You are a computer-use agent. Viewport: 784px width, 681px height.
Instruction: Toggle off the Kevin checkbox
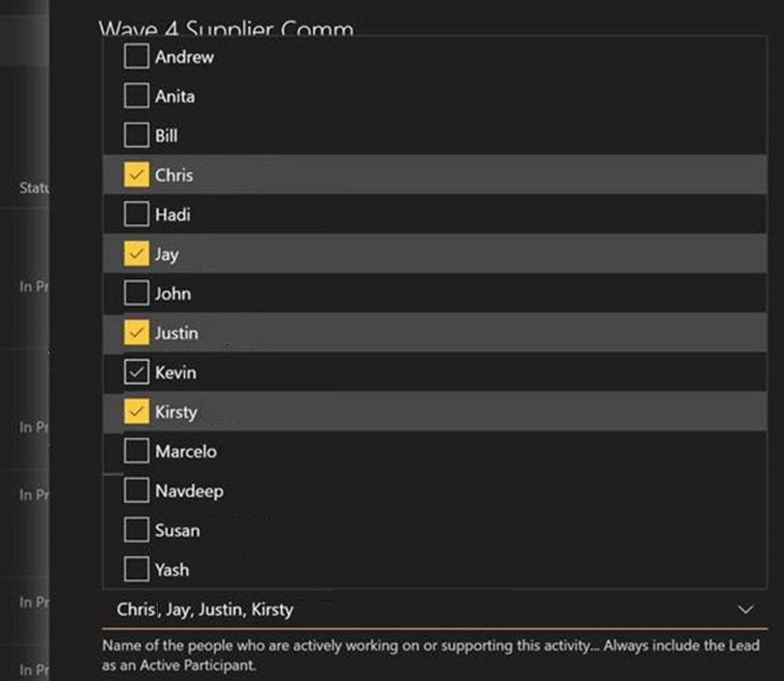135,372
